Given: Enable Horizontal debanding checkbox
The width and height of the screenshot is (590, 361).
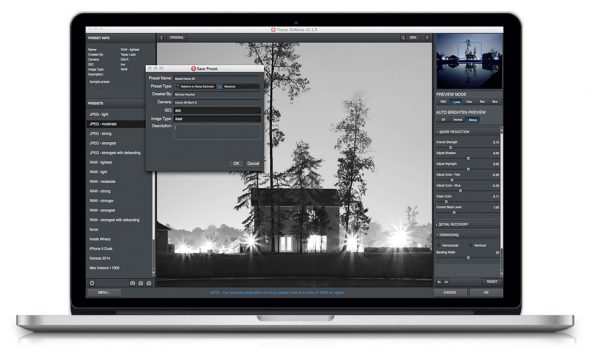Looking at the screenshot, I should [x=439, y=245].
